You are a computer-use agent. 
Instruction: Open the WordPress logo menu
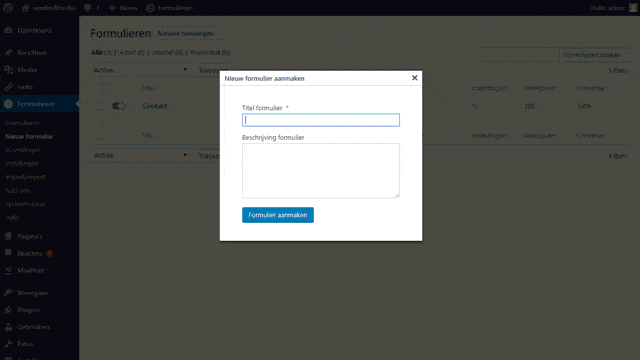(8, 8)
